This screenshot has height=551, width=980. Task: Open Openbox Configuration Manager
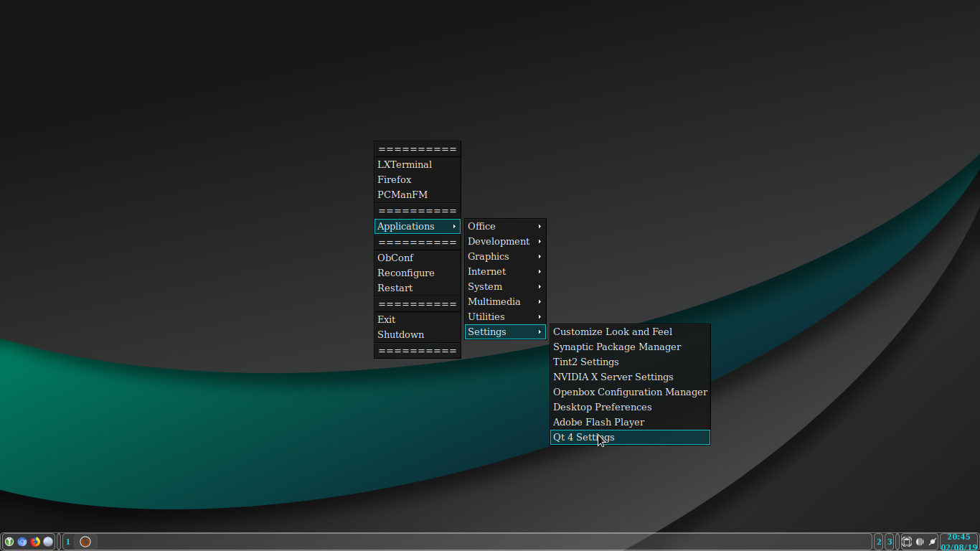point(630,392)
